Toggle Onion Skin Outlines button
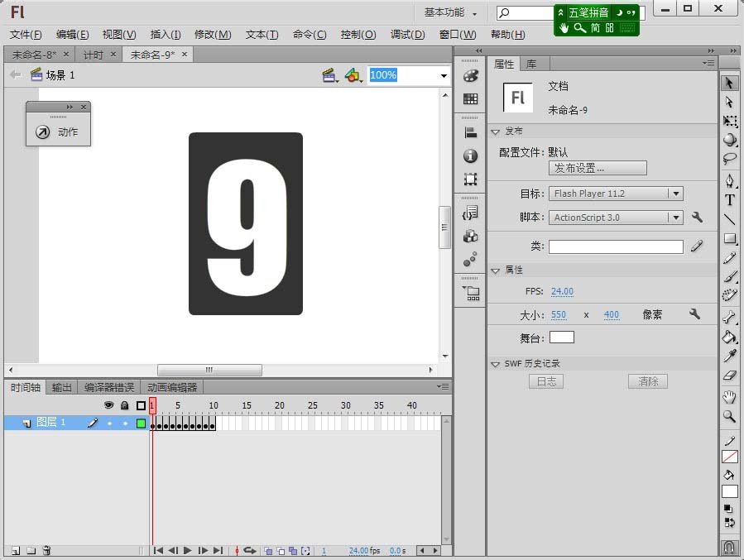The width and height of the screenshot is (744, 560). (x=281, y=551)
